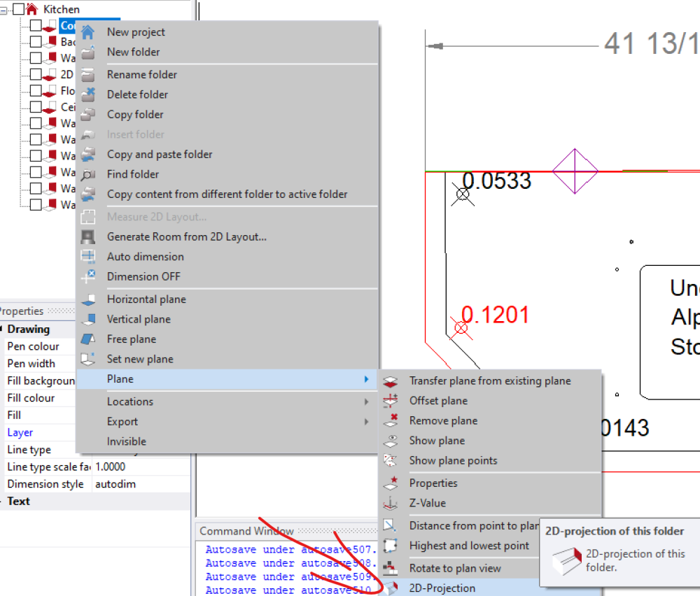Click the Show plane eye icon
The width and height of the screenshot is (700, 596).
390,441
